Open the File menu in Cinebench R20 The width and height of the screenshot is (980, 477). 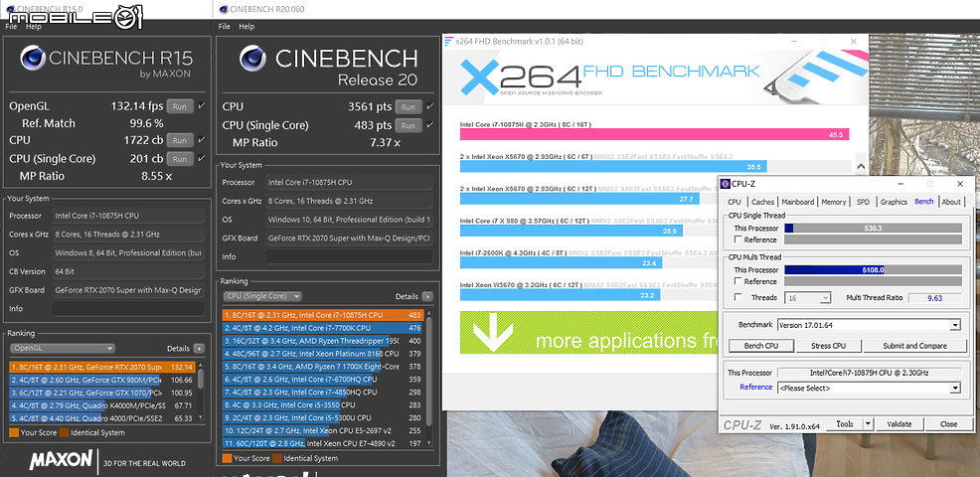coord(225,27)
